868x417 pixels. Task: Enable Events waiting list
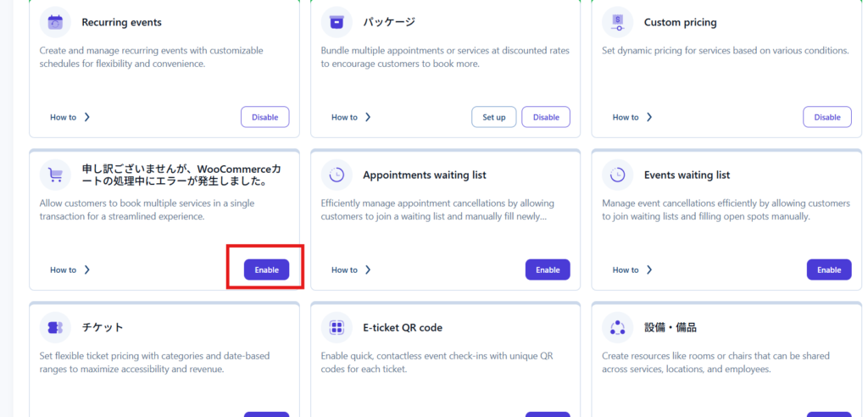click(x=828, y=270)
